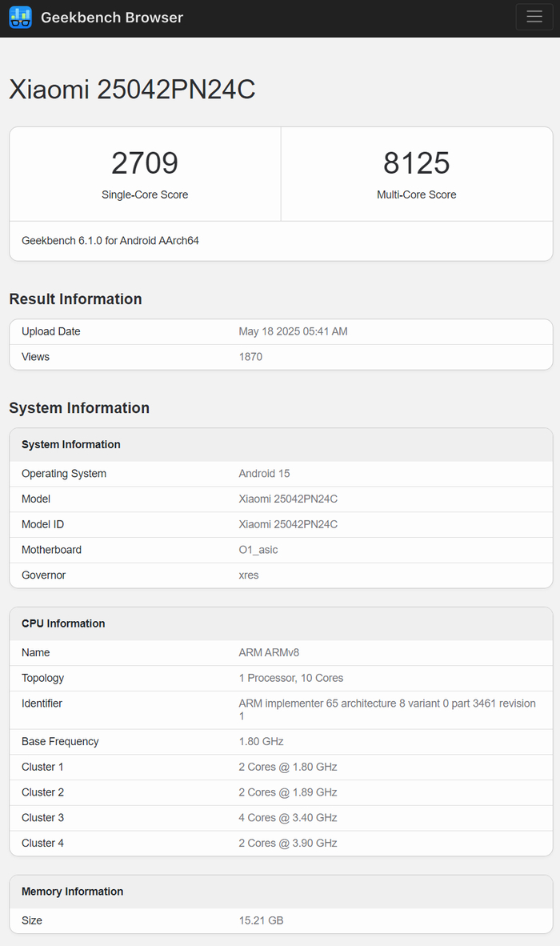Click the Motherboard O1_asic value
This screenshot has height=946, width=560.
coord(258,550)
